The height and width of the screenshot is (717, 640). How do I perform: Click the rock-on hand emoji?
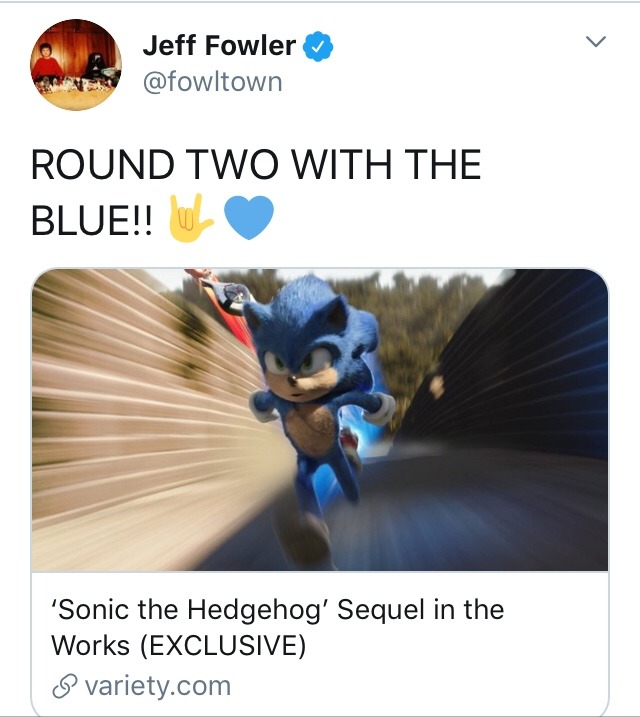click(190, 218)
